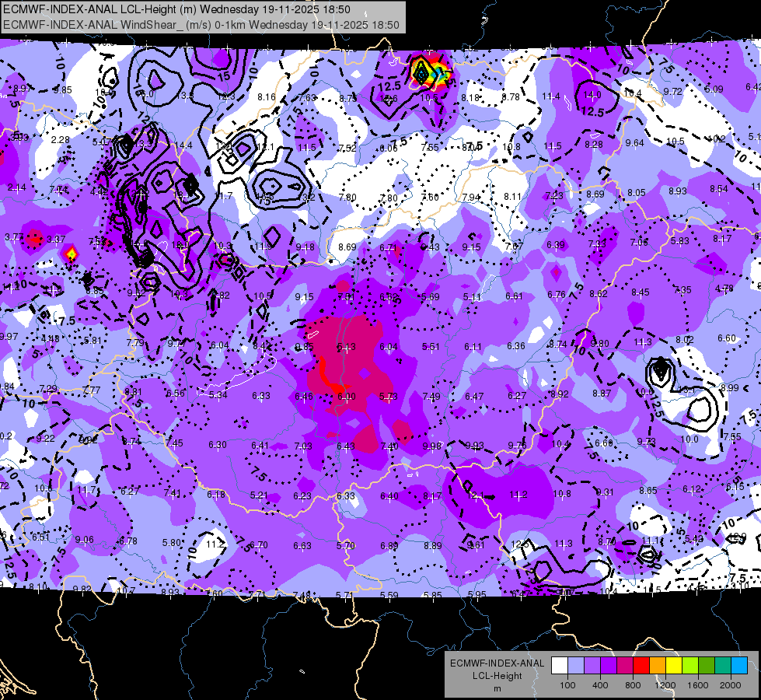Click the map value 6.12
The width and height of the screenshot is (761, 700).
tap(692, 488)
